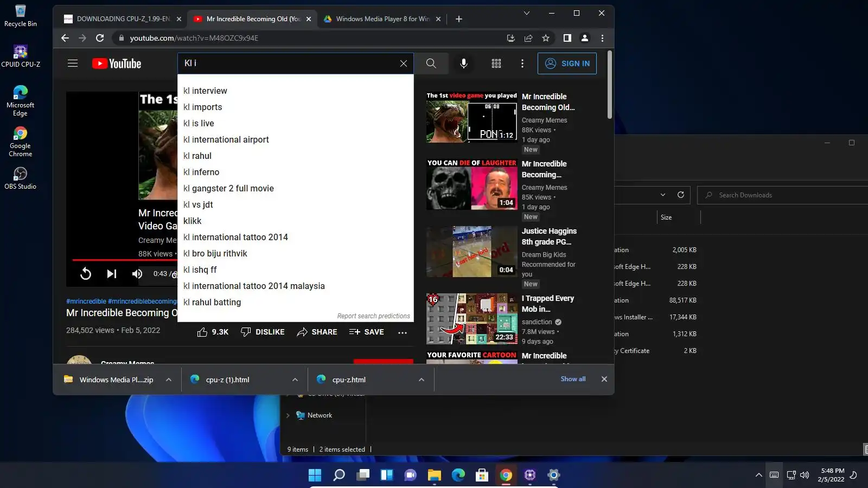868x488 pixels.
Task: Replay the video with replay icon
Action: pyautogui.click(x=85, y=274)
